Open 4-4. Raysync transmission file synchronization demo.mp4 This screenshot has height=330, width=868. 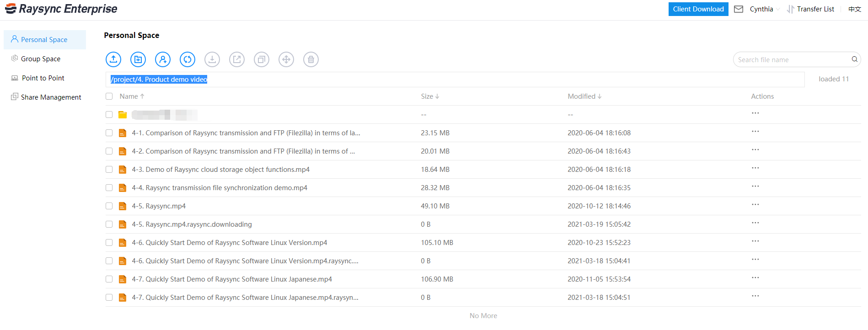point(220,188)
